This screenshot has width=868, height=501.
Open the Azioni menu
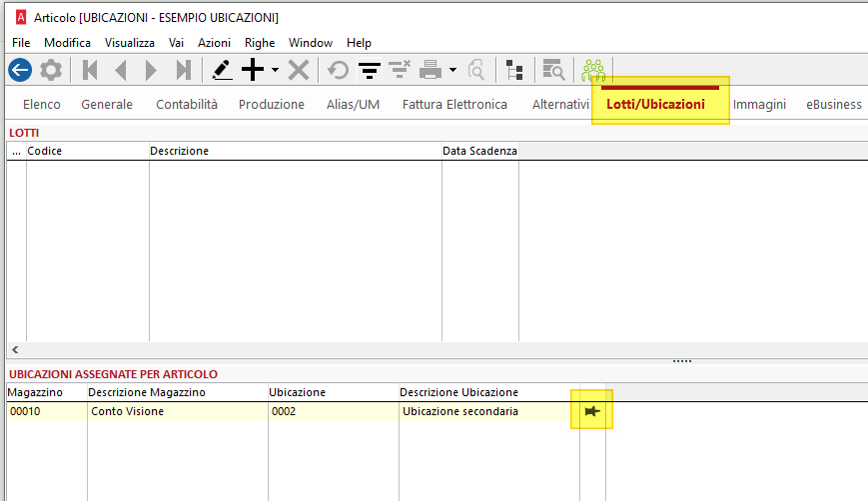(x=214, y=43)
